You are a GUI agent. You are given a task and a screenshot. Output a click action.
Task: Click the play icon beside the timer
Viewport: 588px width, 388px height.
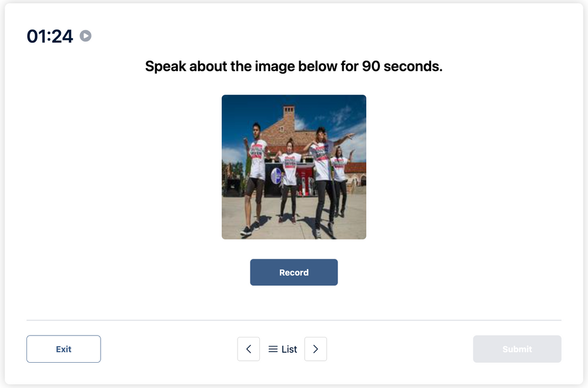[x=85, y=36]
